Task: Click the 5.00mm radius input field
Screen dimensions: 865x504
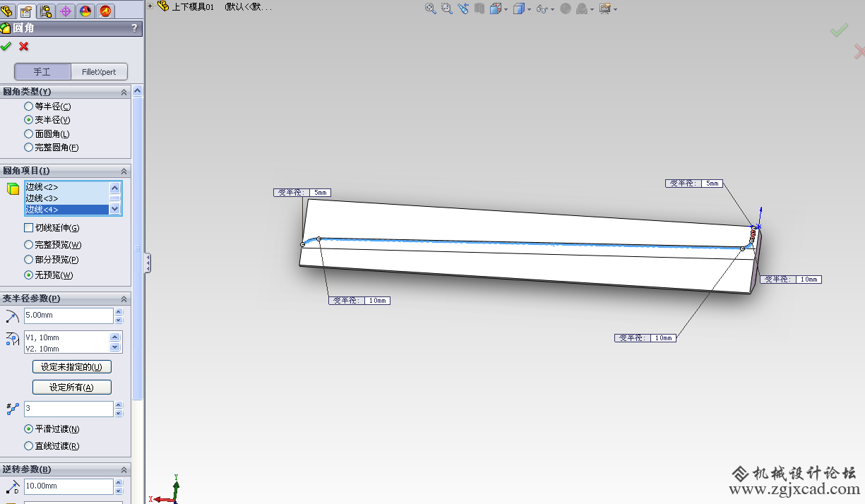Action: [68, 316]
